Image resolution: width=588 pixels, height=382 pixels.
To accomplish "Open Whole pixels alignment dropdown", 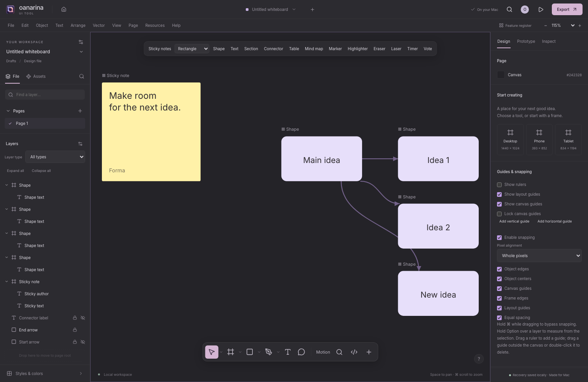I will [539, 256].
